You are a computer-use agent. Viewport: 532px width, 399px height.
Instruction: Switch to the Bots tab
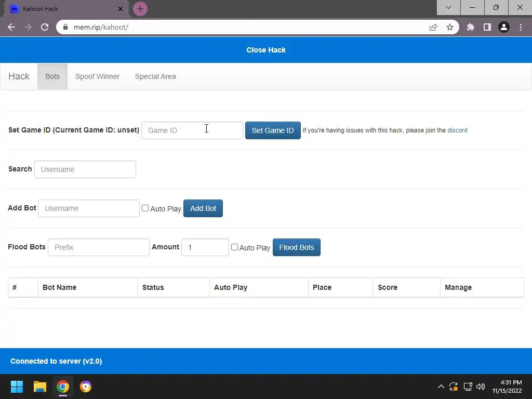[52, 76]
